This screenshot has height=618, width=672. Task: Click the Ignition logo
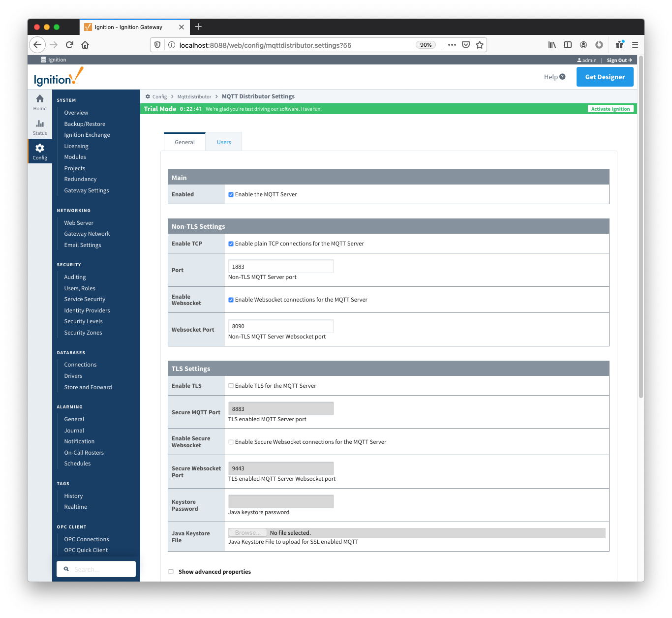(x=59, y=77)
